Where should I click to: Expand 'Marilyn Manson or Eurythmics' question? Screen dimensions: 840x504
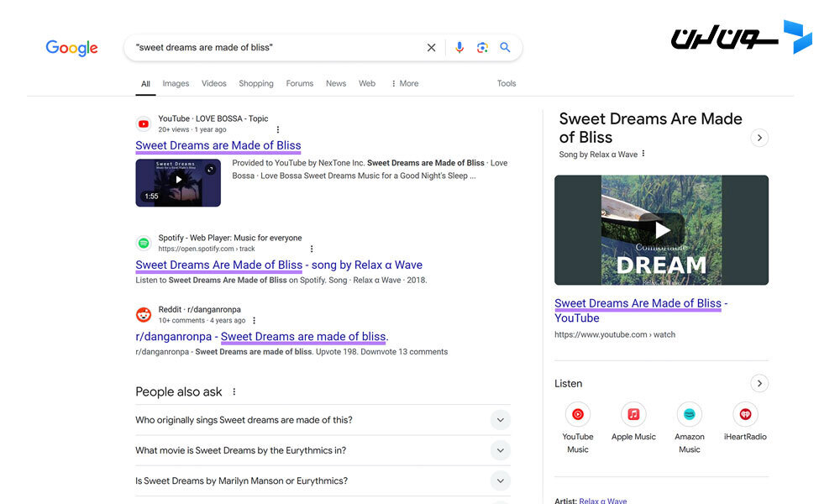(323, 481)
